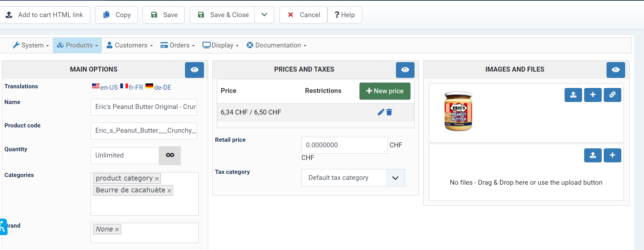
Task: Toggle Prices and Taxes panel visibility
Action: pyautogui.click(x=405, y=70)
